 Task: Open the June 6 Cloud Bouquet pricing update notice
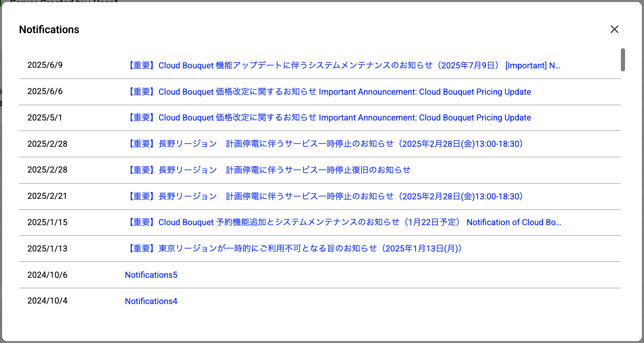(x=327, y=92)
